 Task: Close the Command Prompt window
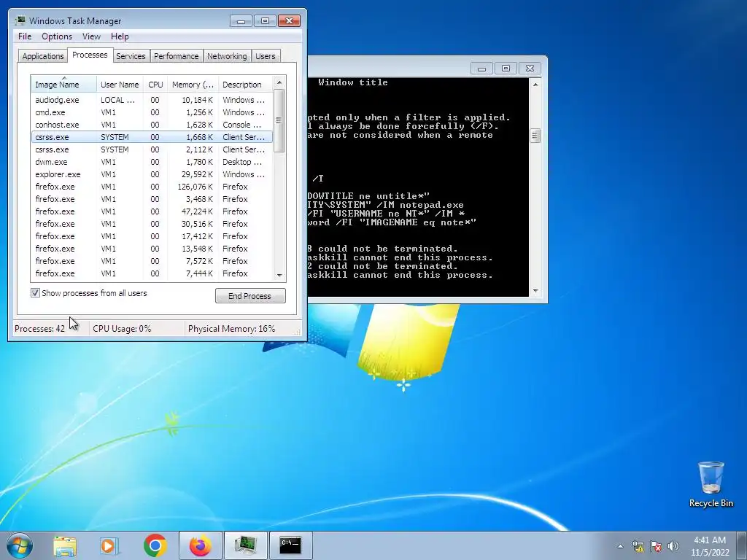point(530,68)
